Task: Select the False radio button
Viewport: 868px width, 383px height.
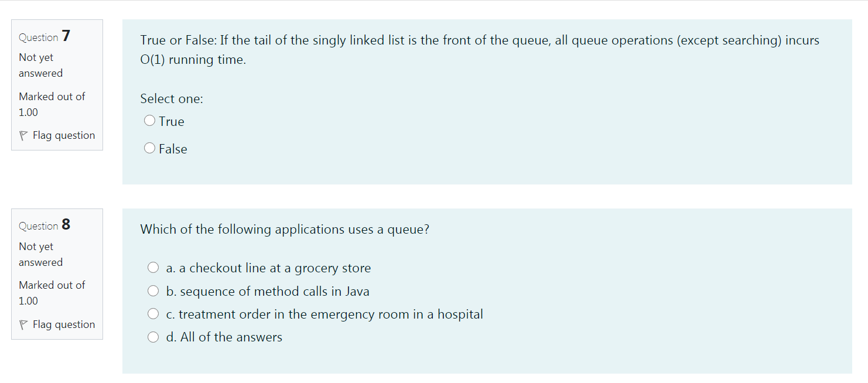Action: coord(150,148)
